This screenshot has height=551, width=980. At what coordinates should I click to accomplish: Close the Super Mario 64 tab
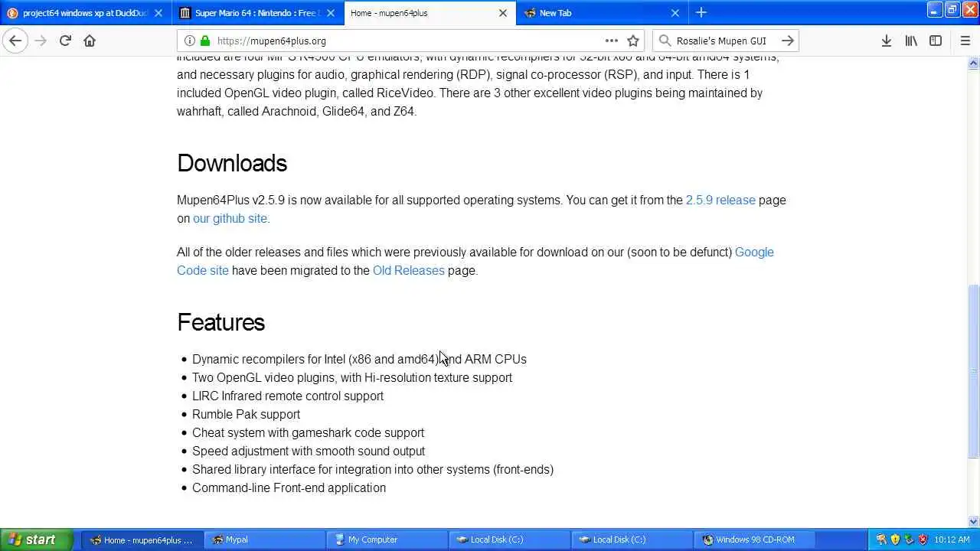point(331,13)
